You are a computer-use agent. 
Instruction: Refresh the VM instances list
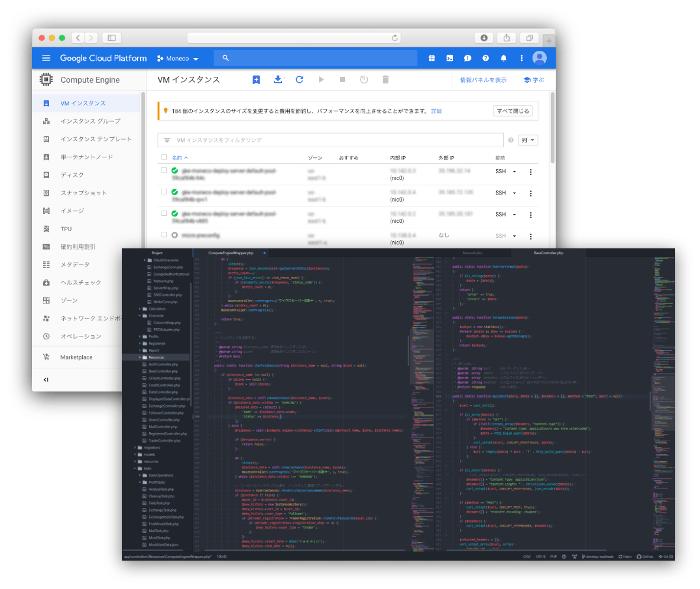click(300, 79)
